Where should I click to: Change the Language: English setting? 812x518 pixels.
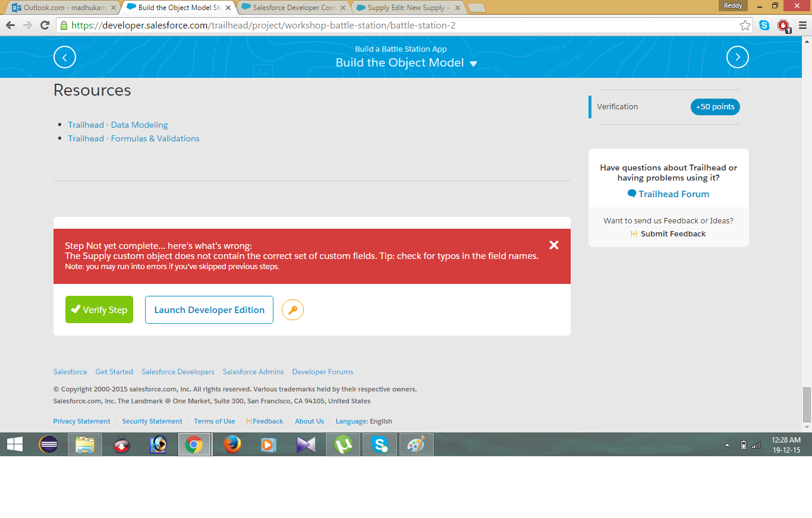pyautogui.click(x=364, y=421)
